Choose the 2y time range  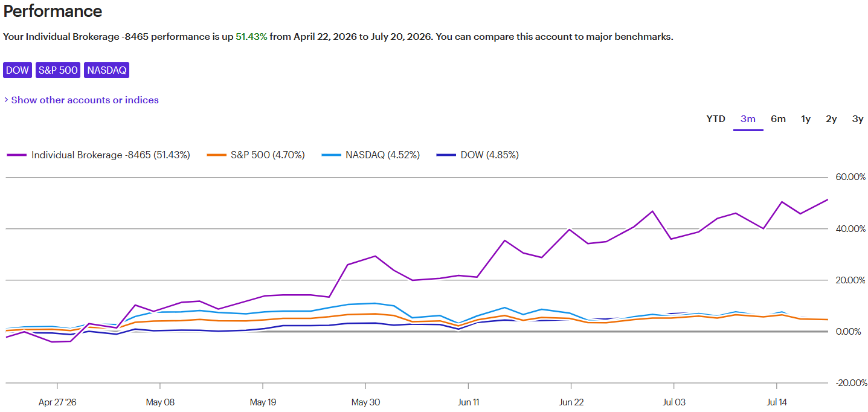(831, 119)
